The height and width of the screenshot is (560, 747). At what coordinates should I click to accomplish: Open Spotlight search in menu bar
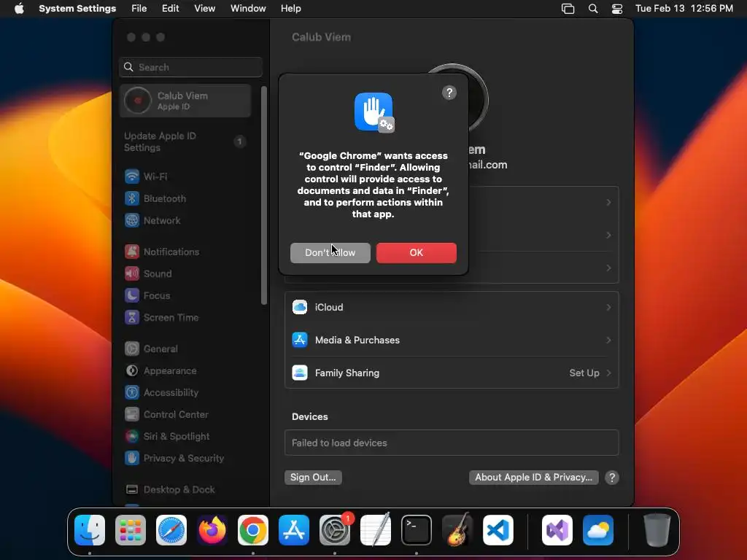[x=593, y=9]
